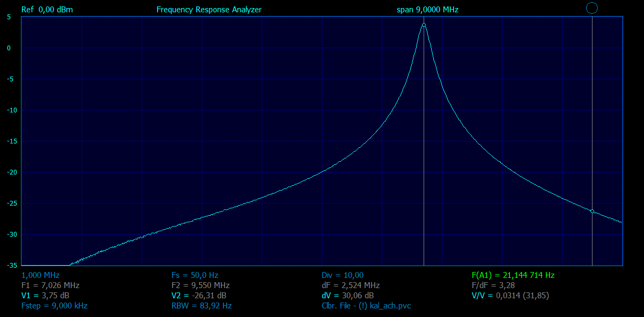
Task: Click the -20 label on the vertical axis
Action: pos(13,172)
